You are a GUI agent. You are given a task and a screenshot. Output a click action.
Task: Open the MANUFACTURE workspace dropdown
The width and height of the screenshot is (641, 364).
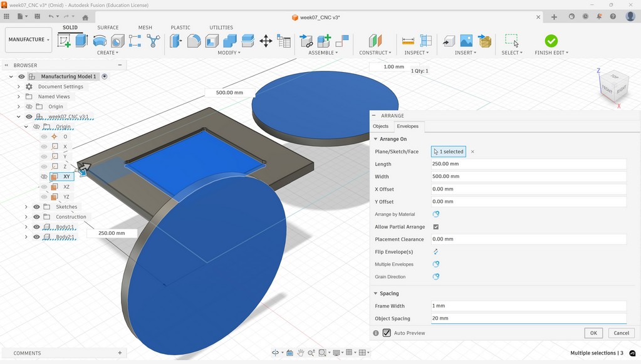tap(28, 39)
